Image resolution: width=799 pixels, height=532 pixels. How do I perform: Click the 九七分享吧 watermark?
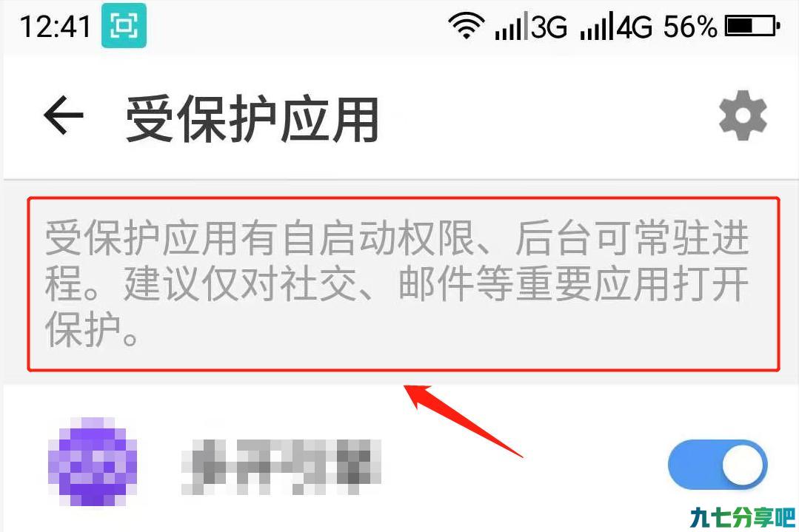tap(743, 517)
